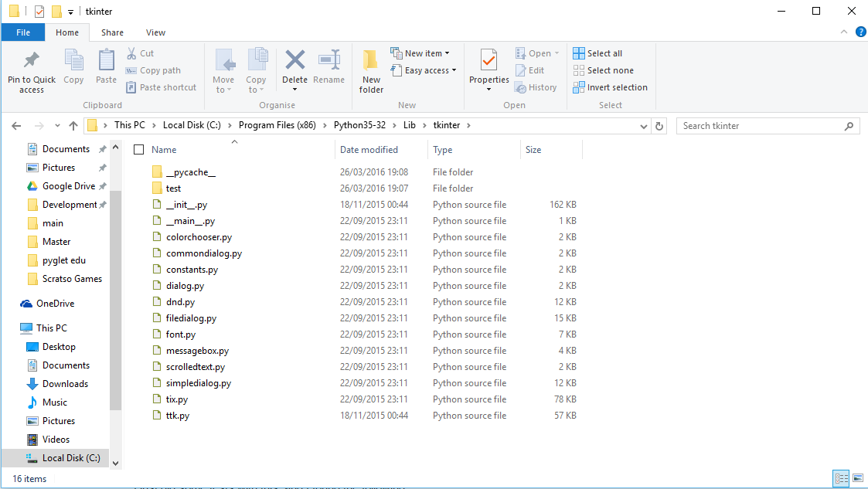Switch to details view icon
The height and width of the screenshot is (489, 868).
842,478
